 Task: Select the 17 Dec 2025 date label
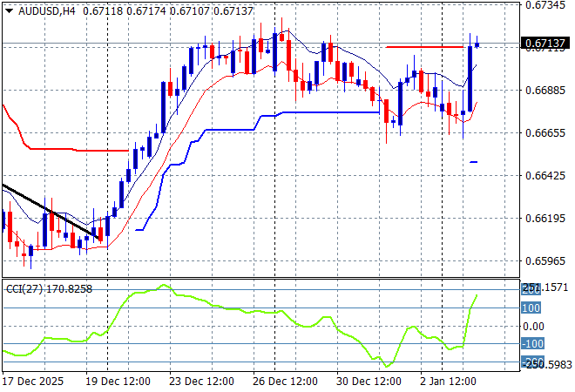coord(32,382)
